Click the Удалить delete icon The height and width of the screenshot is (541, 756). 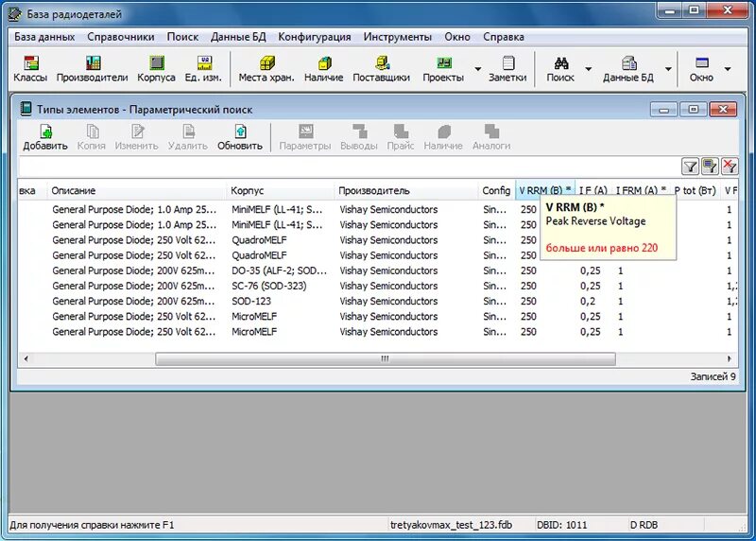(x=188, y=137)
